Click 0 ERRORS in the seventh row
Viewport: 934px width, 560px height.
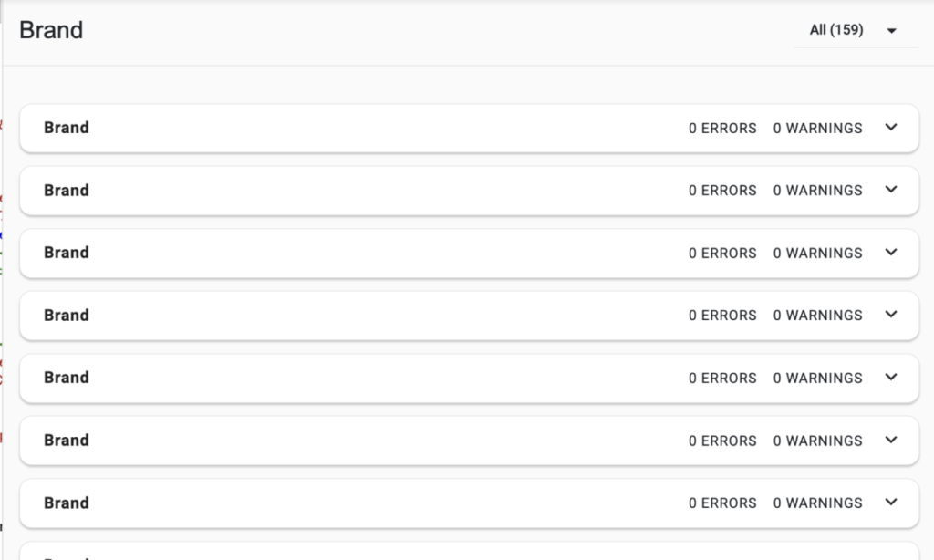click(722, 503)
